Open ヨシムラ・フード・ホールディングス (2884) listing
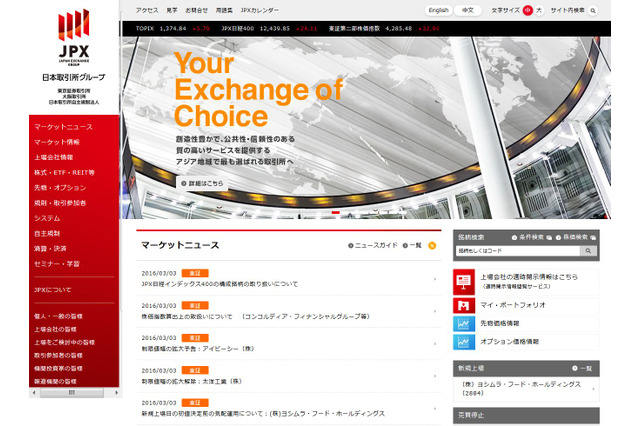Image resolution: width=640 pixels, height=426 pixels. (x=525, y=389)
